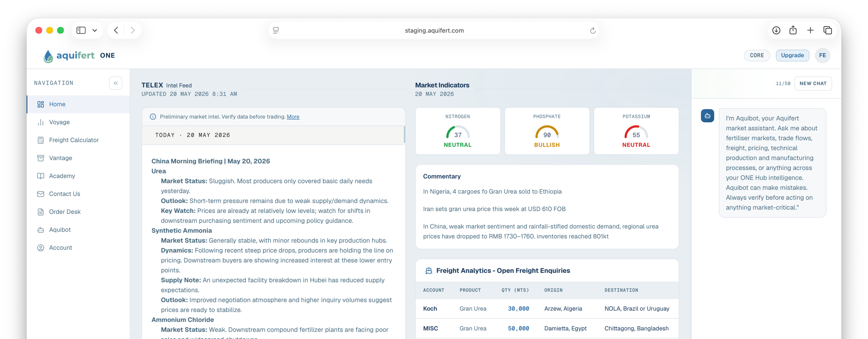Click the 30,000 quantity value
The image size is (868, 339).
click(519, 309)
